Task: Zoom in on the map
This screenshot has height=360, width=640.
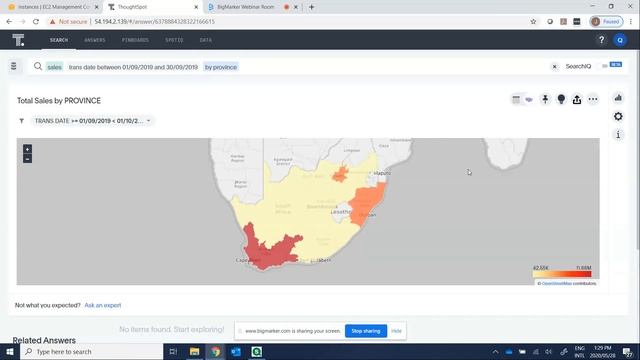Action: (x=27, y=149)
